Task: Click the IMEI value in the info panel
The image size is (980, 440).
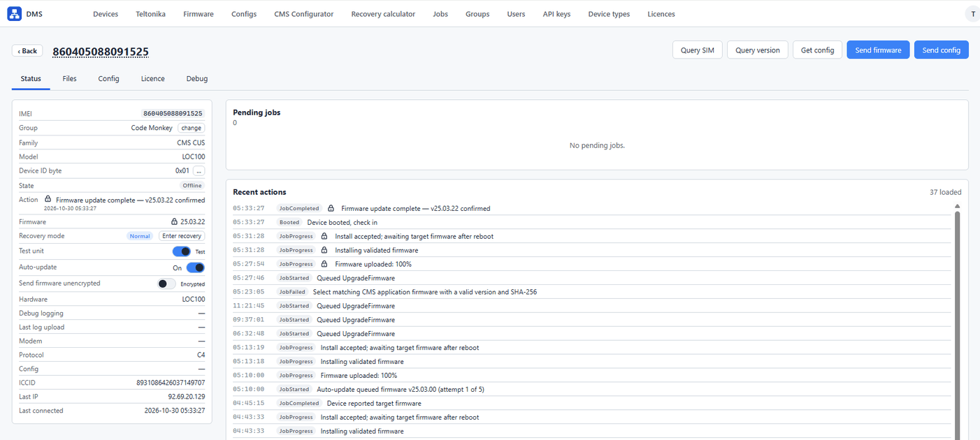Action: tap(173, 113)
